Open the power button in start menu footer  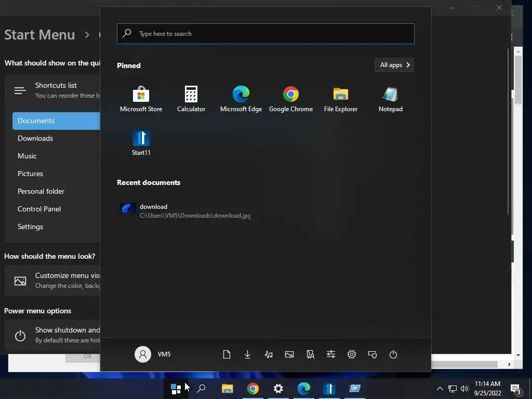click(x=393, y=354)
